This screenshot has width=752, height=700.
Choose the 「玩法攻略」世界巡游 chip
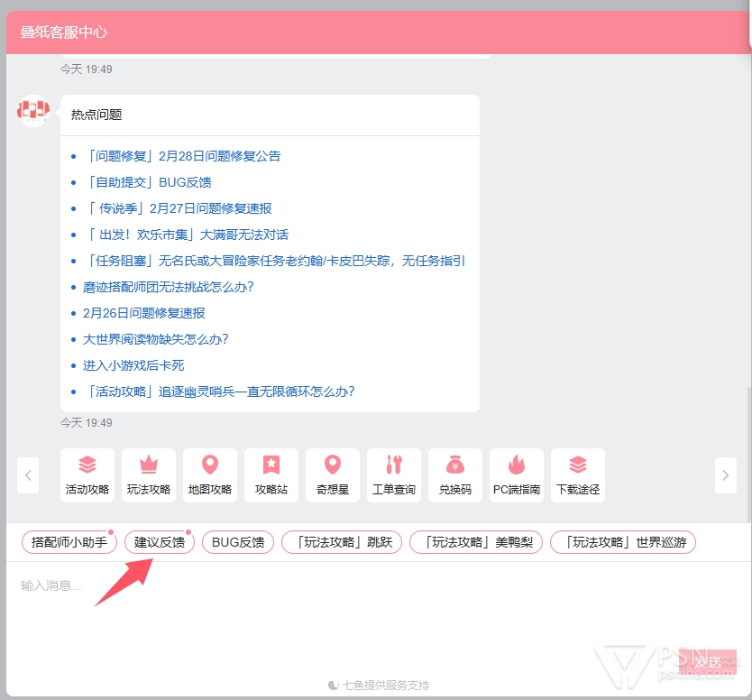(x=623, y=542)
